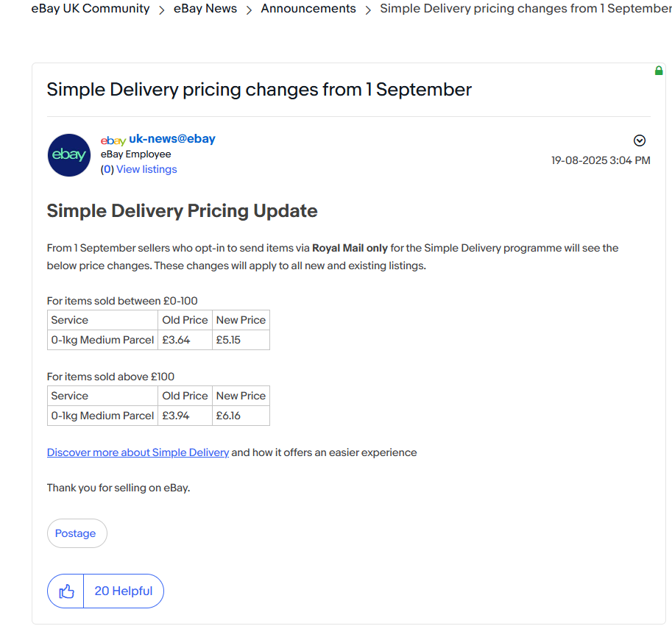Open the eBay avatar profile picture

pos(69,155)
